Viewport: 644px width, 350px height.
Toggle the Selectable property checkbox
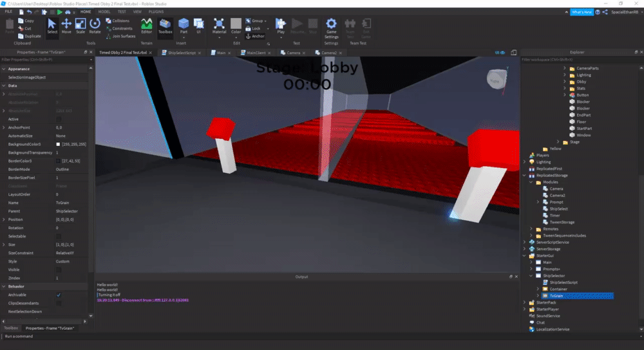[59, 236]
